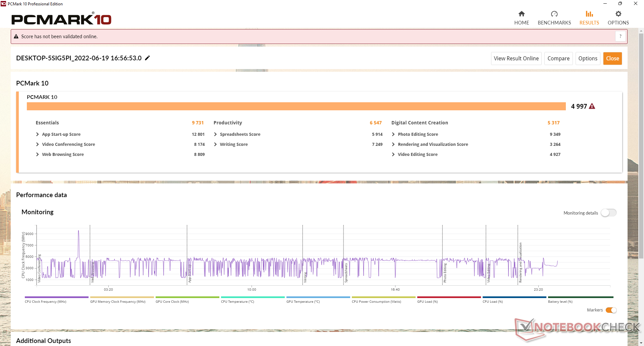The height and width of the screenshot is (346, 644).
Task: Expand the Video Conferencing Score row
Action: coord(37,145)
